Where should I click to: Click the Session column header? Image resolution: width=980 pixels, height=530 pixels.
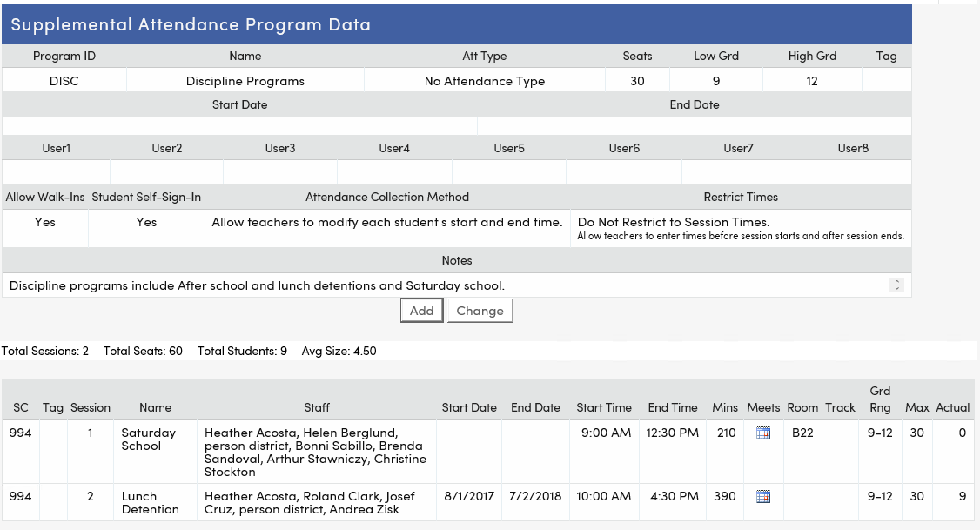(x=90, y=407)
